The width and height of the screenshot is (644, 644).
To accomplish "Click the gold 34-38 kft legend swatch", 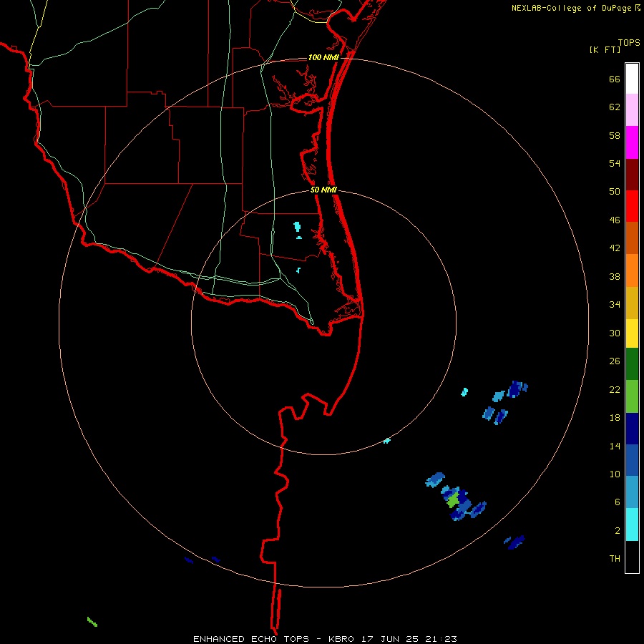I will click(x=632, y=303).
